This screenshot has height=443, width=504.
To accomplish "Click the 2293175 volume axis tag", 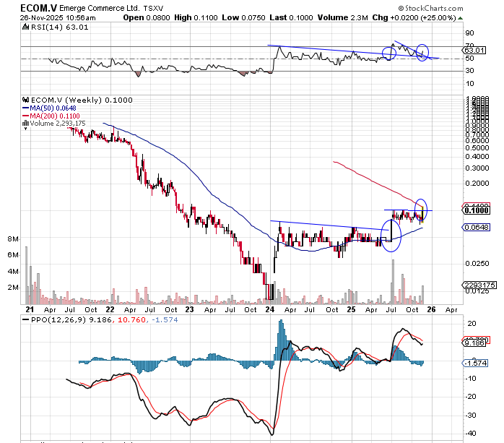I will click(x=479, y=285).
